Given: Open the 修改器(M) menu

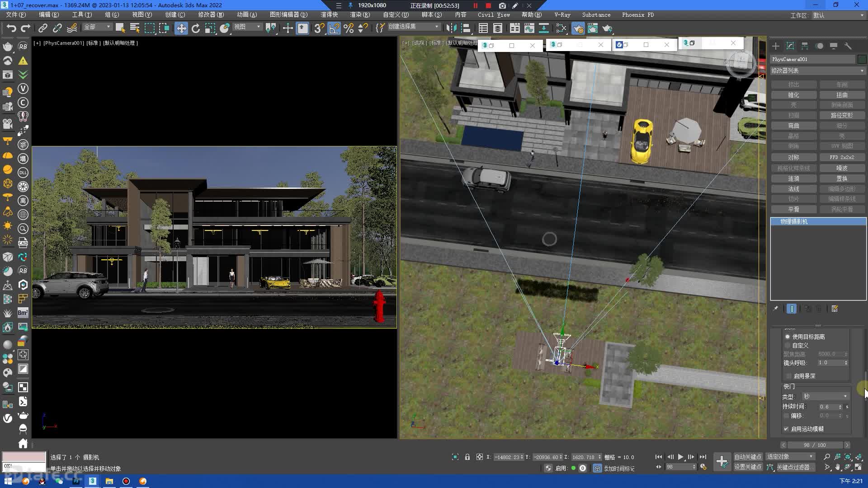Looking at the screenshot, I should [211, 15].
